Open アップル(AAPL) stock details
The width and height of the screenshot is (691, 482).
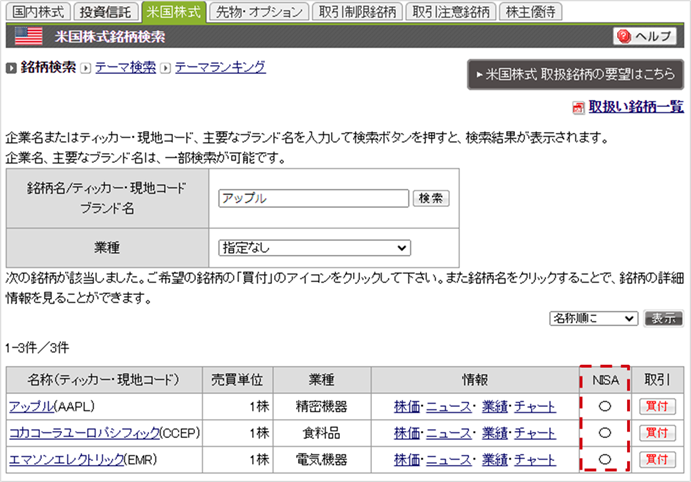tap(31, 406)
